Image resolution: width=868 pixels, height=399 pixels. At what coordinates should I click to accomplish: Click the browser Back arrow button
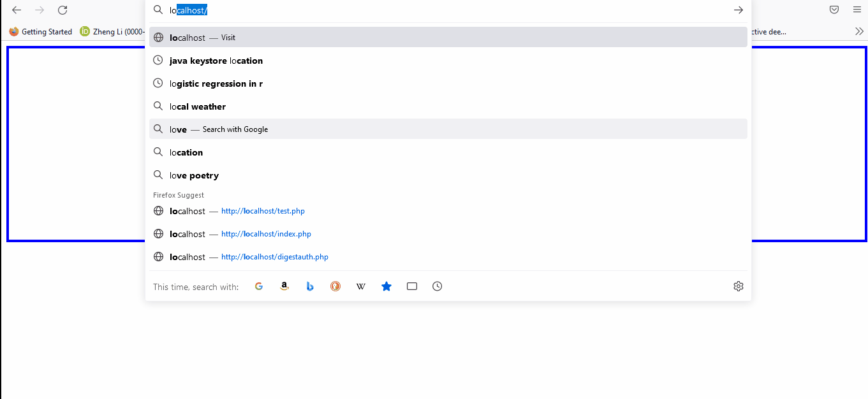[17, 10]
